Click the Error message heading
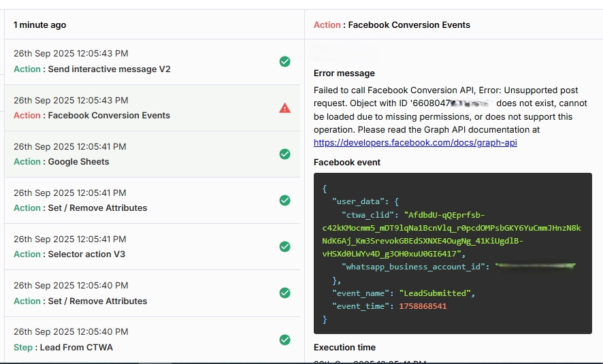The height and width of the screenshot is (364, 603). pos(344,73)
